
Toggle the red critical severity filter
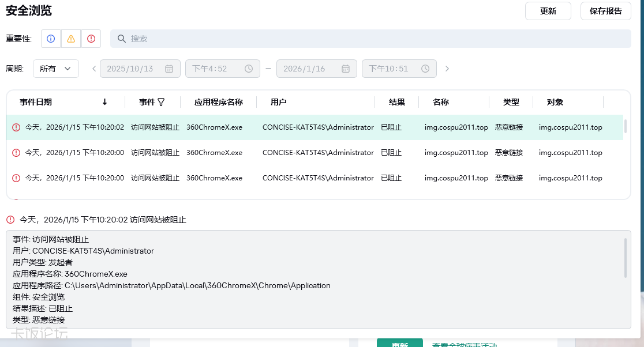click(x=91, y=38)
